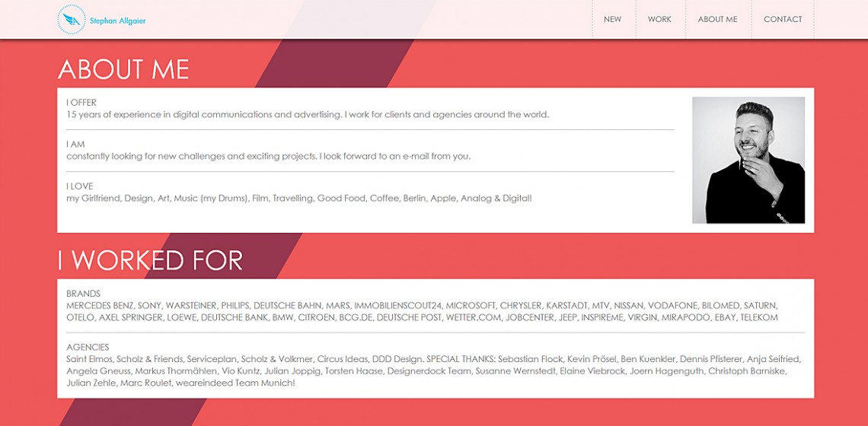Open the WORK menu item
The width and height of the screenshot is (868, 426).
[659, 19]
